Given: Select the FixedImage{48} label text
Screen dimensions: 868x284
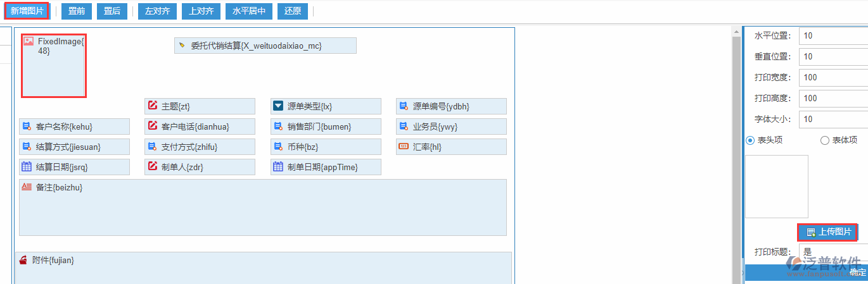Looking at the screenshot, I should pos(61,46).
